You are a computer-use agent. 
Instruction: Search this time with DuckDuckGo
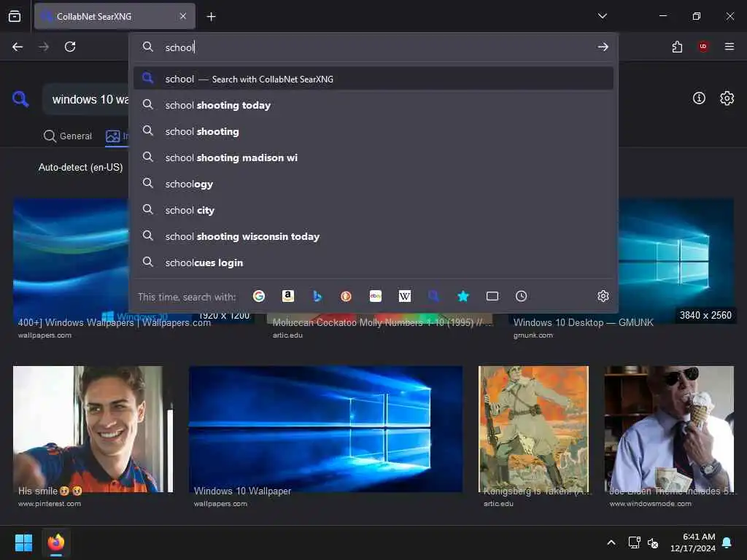(347, 296)
